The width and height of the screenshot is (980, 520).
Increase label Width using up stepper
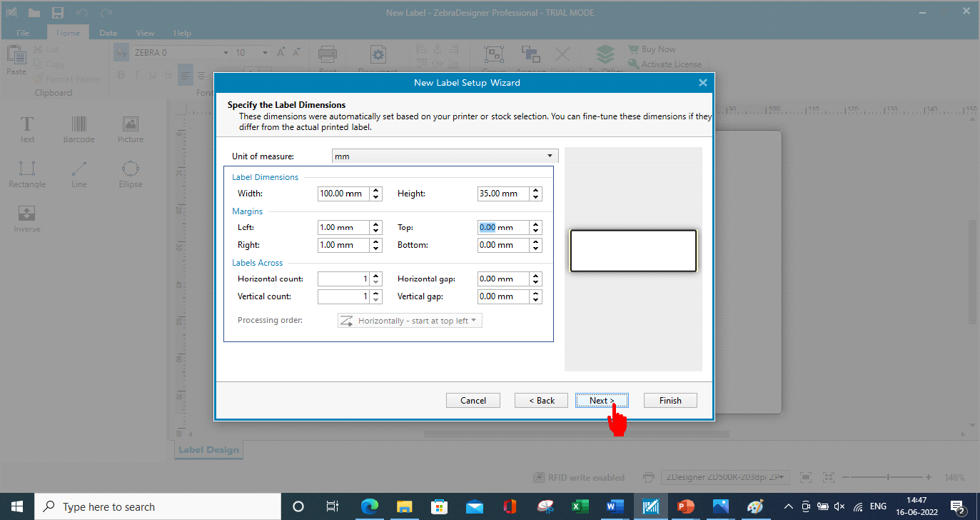[376, 190]
